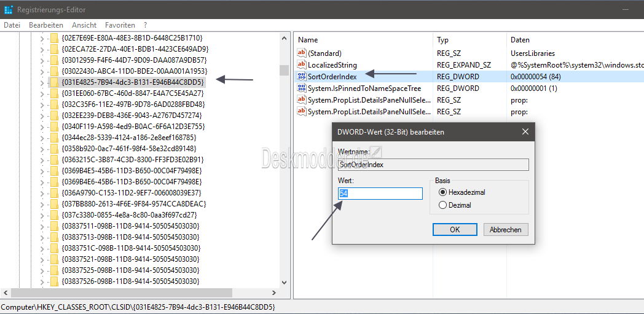Screen dimensions: 644x314
Task: Click the Registrierungs-Editor app icon in title bar
Action: coord(9,9)
